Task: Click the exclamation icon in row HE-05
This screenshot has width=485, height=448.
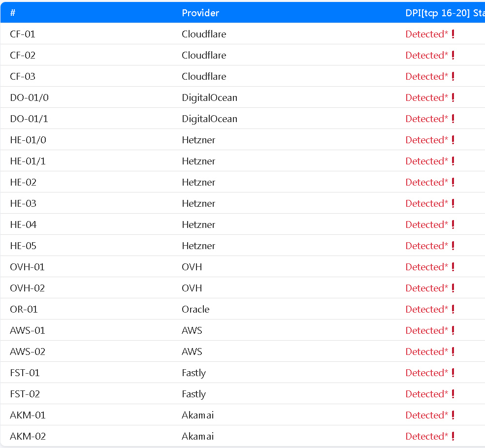Action: [453, 246]
